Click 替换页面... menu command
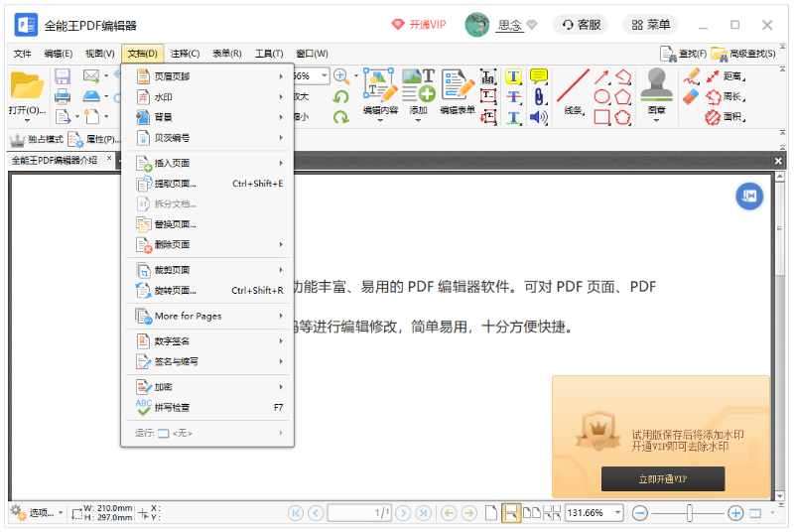This screenshot has height=532, width=794. click(x=207, y=224)
